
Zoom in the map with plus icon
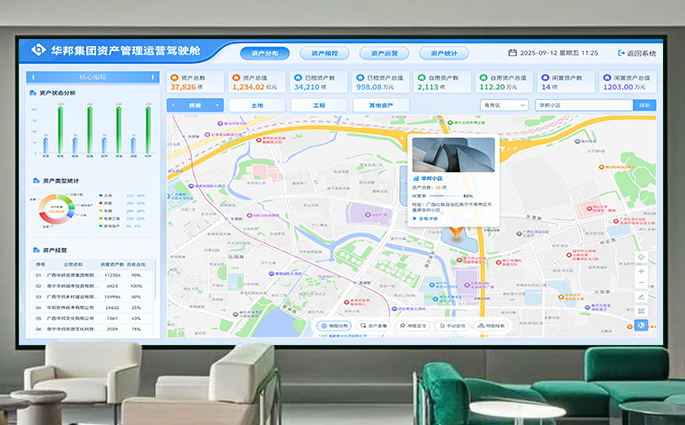pyautogui.click(x=641, y=271)
